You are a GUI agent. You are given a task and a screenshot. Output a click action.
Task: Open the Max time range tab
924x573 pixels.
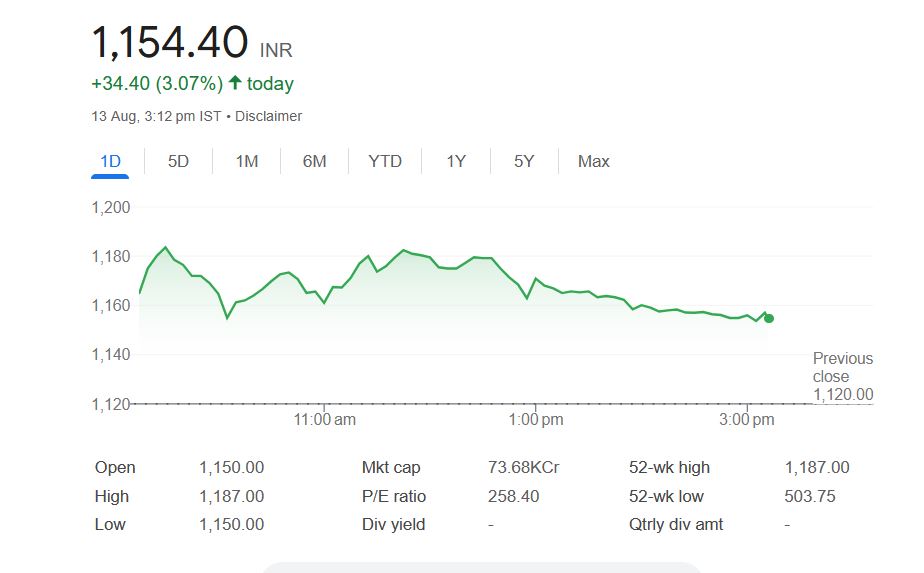593,161
